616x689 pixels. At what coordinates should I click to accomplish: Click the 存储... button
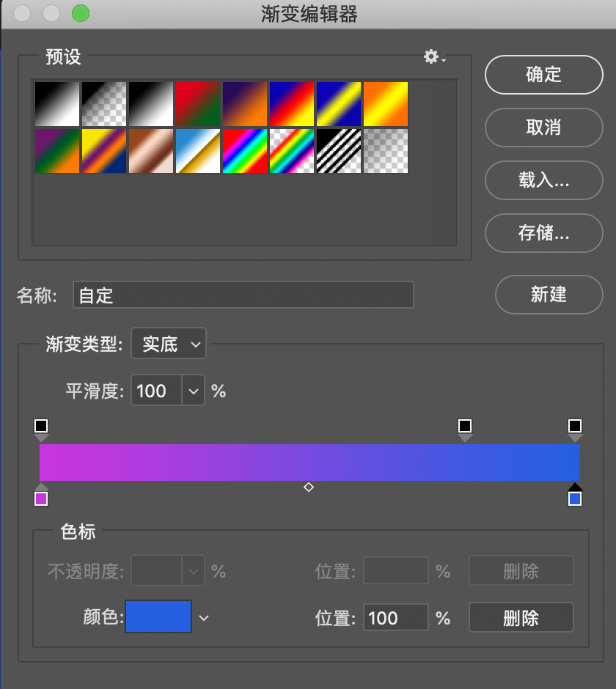[544, 233]
